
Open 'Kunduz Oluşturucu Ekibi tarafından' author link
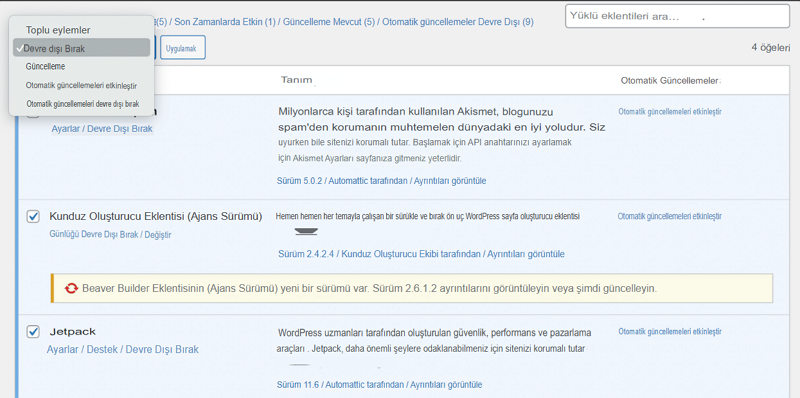click(x=411, y=254)
